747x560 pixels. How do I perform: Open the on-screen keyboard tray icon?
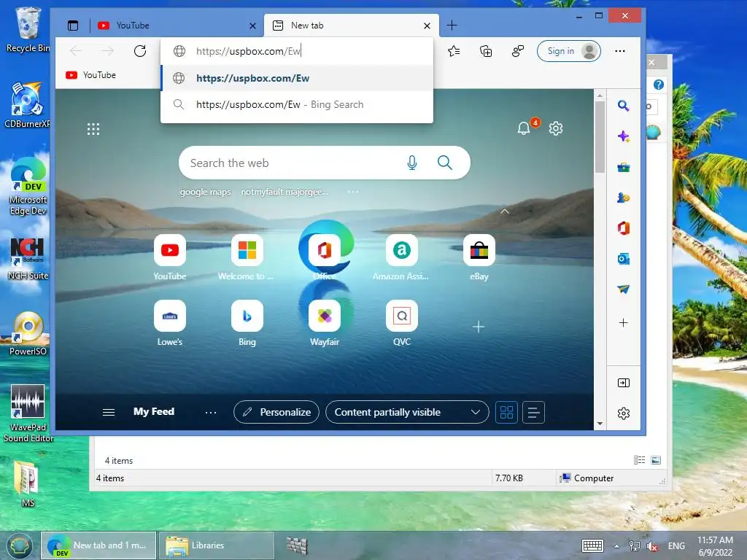coord(592,545)
